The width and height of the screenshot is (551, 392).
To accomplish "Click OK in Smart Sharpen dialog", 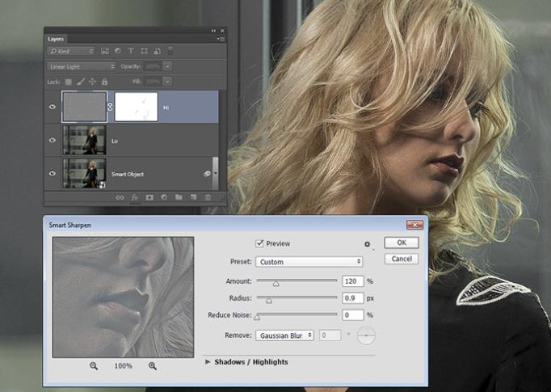I will pyautogui.click(x=401, y=242).
